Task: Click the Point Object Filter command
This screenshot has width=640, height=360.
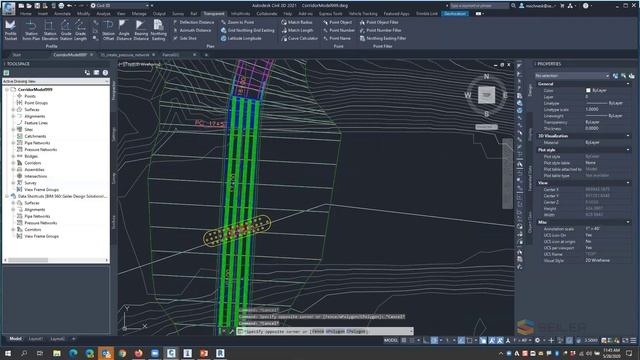Action: click(379, 22)
